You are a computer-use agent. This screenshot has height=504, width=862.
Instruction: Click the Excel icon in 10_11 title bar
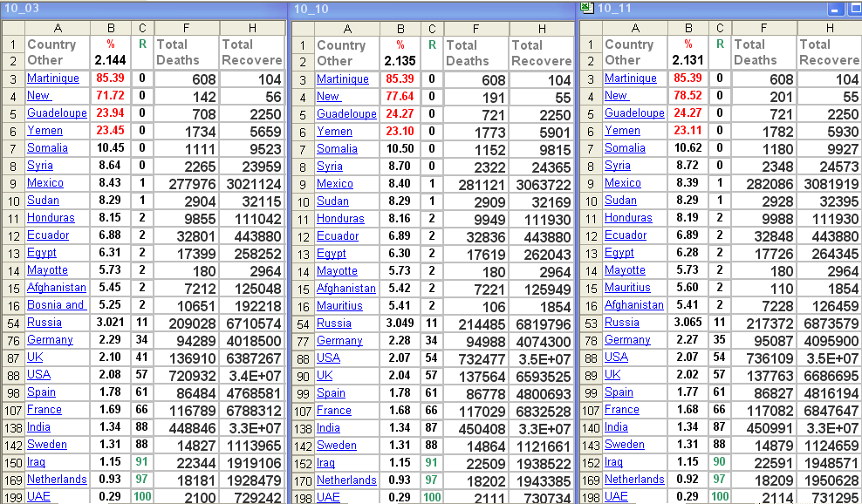point(586,8)
